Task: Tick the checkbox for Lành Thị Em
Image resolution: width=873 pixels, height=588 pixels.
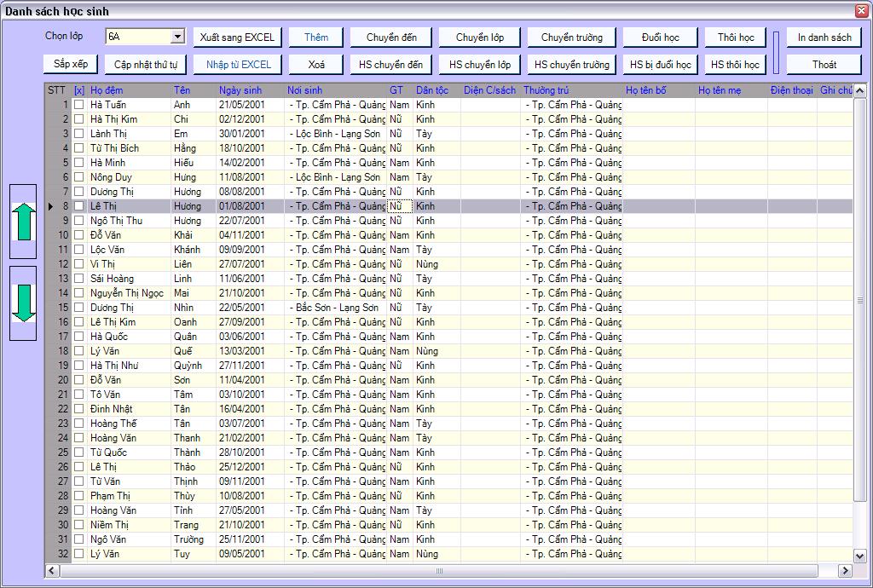Action: click(x=79, y=134)
